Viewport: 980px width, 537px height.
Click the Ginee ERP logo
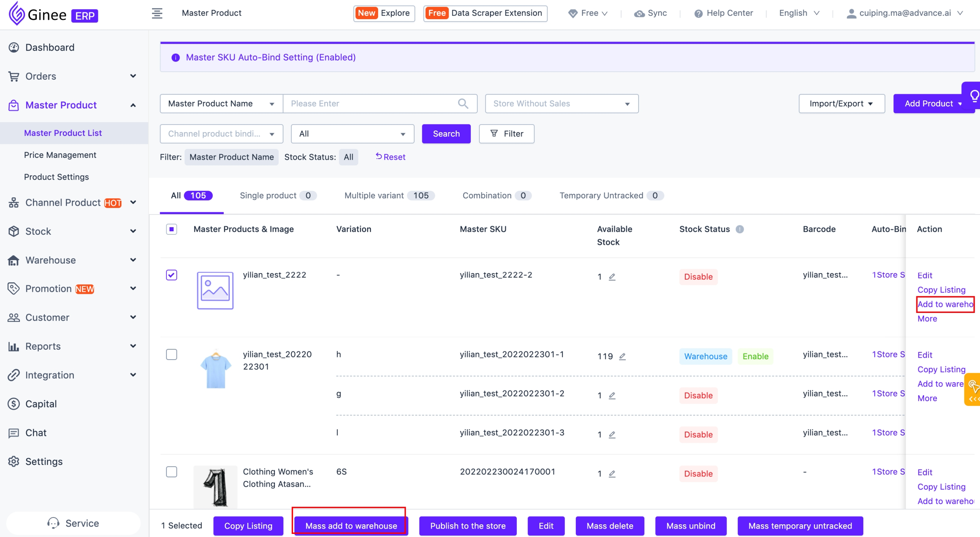click(53, 14)
